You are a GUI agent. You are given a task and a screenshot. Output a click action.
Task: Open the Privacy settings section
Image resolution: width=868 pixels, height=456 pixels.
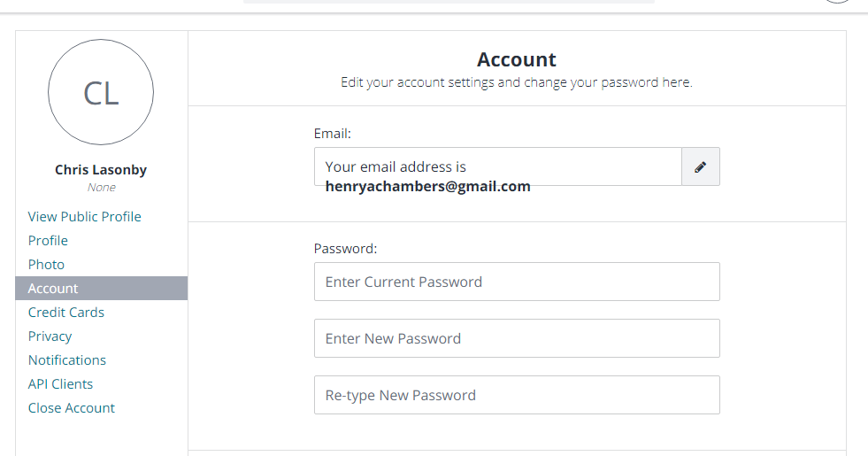pyautogui.click(x=50, y=336)
